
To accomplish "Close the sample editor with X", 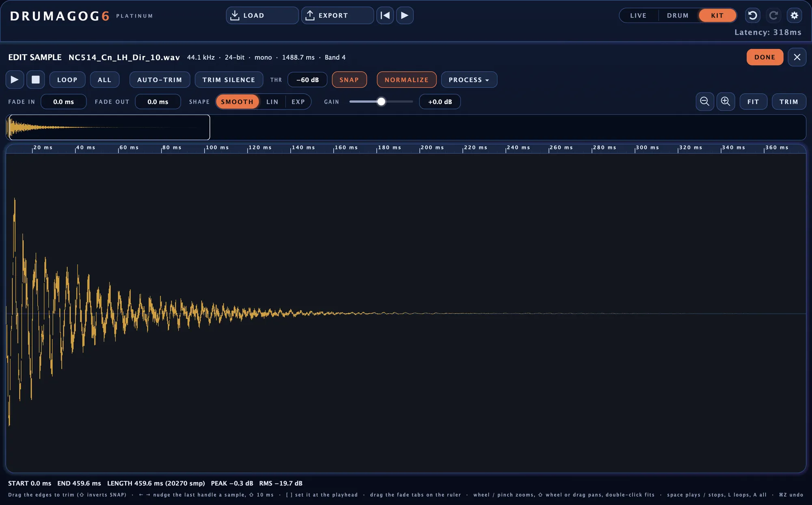I will [x=797, y=57].
